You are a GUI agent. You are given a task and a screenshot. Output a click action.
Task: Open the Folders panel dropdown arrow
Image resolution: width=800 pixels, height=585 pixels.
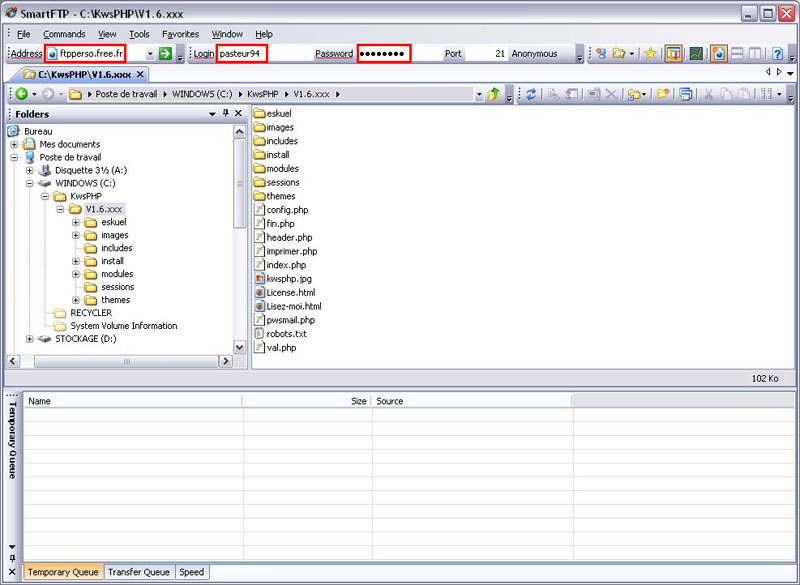[212, 114]
